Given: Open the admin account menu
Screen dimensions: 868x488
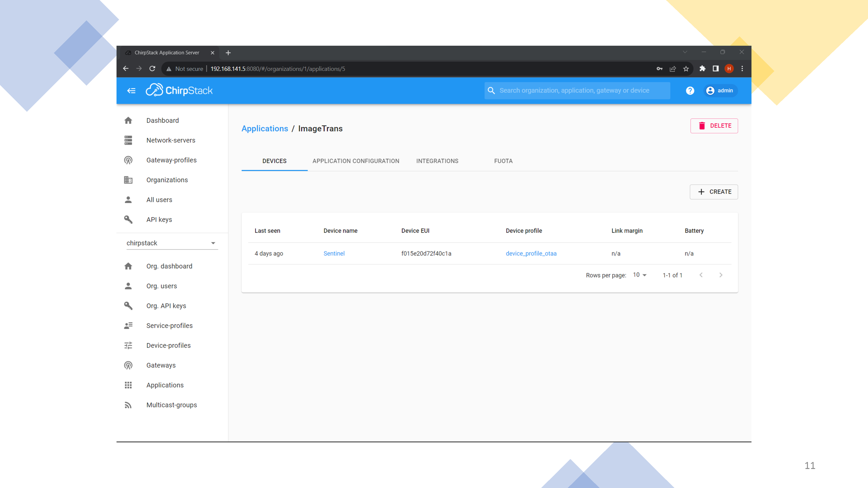Looking at the screenshot, I should tap(720, 91).
